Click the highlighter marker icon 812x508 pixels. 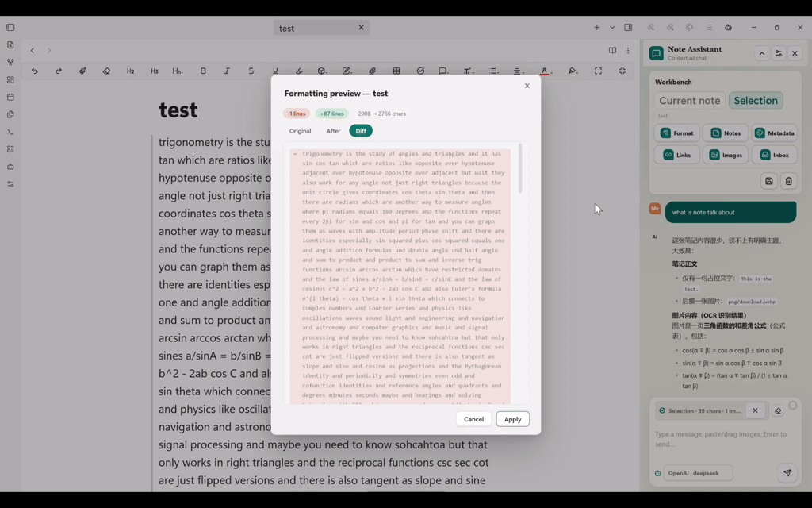[299, 71]
